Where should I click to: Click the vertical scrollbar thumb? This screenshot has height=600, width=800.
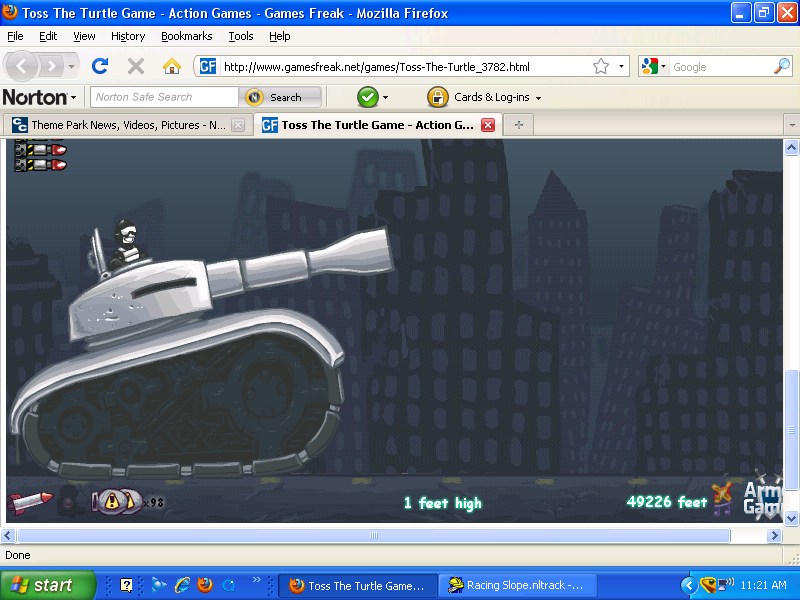pyautogui.click(x=791, y=430)
